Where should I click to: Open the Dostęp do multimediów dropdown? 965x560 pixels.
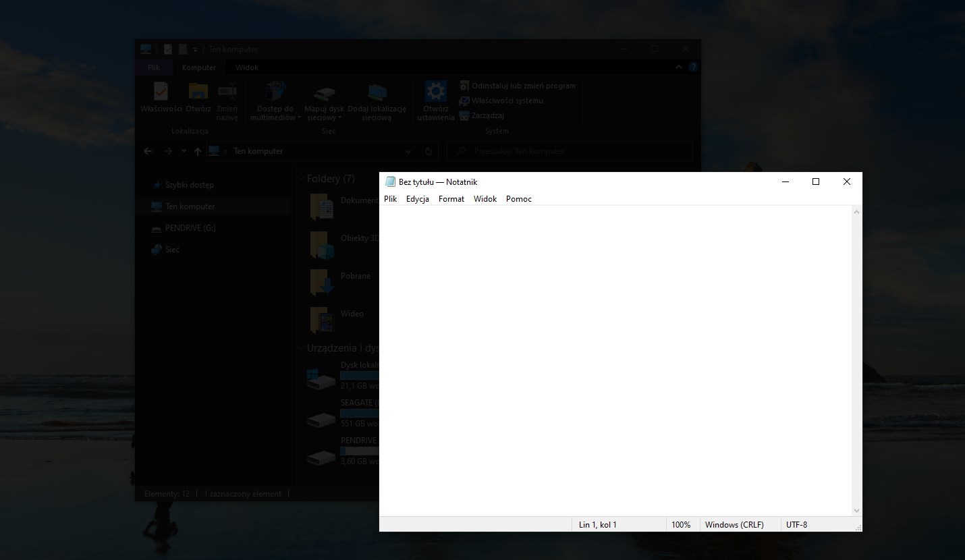(x=275, y=102)
